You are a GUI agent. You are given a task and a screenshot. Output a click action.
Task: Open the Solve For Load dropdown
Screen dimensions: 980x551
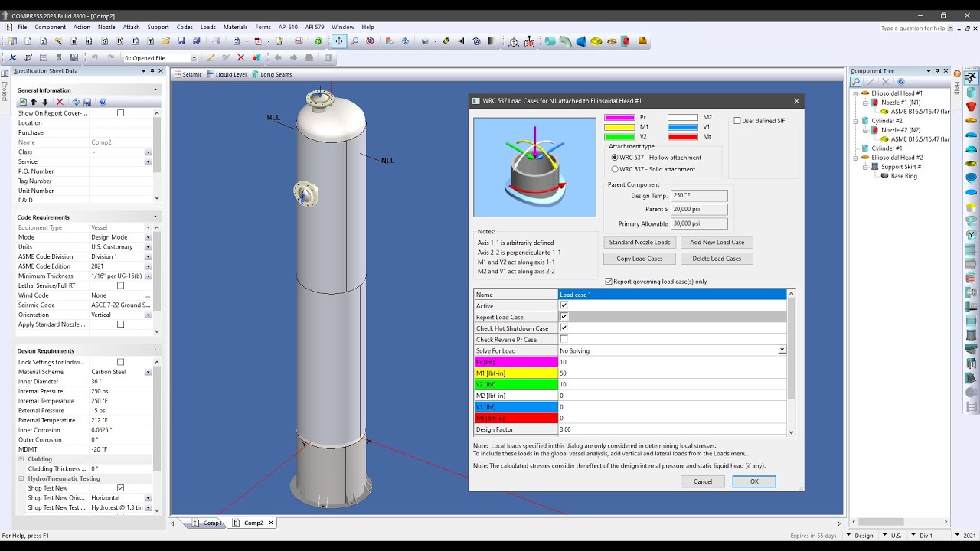[x=781, y=350]
